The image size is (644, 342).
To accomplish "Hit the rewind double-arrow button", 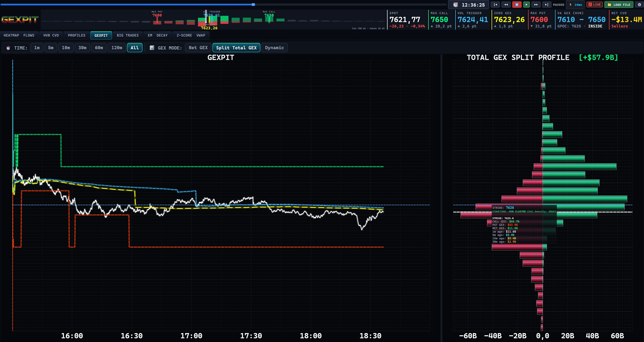I will pos(506,5).
